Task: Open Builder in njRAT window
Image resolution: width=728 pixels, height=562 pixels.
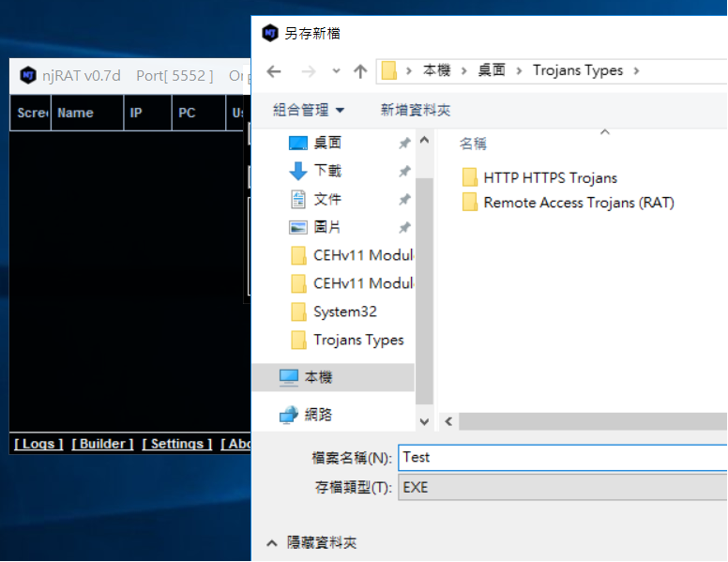Action: (x=102, y=444)
